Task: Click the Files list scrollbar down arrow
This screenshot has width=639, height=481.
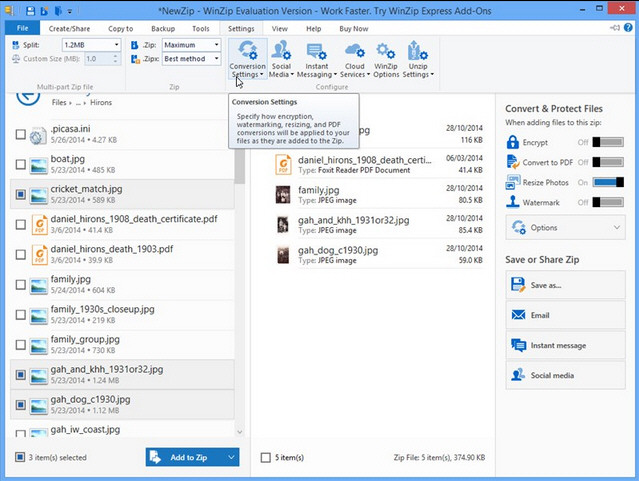Action: 240,432
